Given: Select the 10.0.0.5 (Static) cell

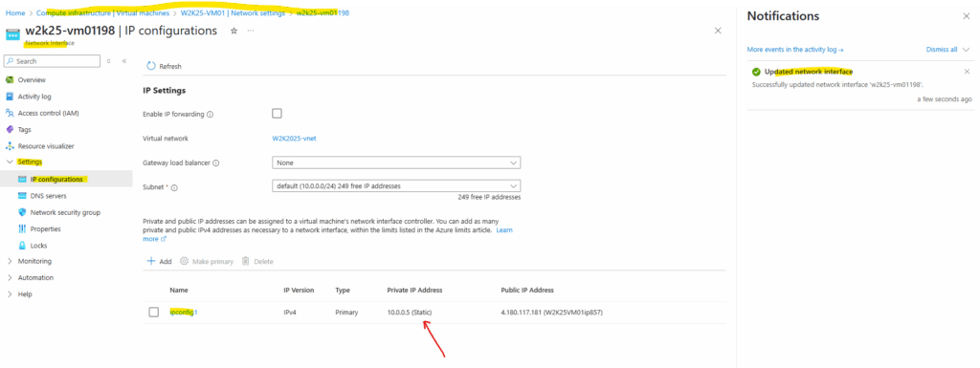Looking at the screenshot, I should (x=410, y=312).
